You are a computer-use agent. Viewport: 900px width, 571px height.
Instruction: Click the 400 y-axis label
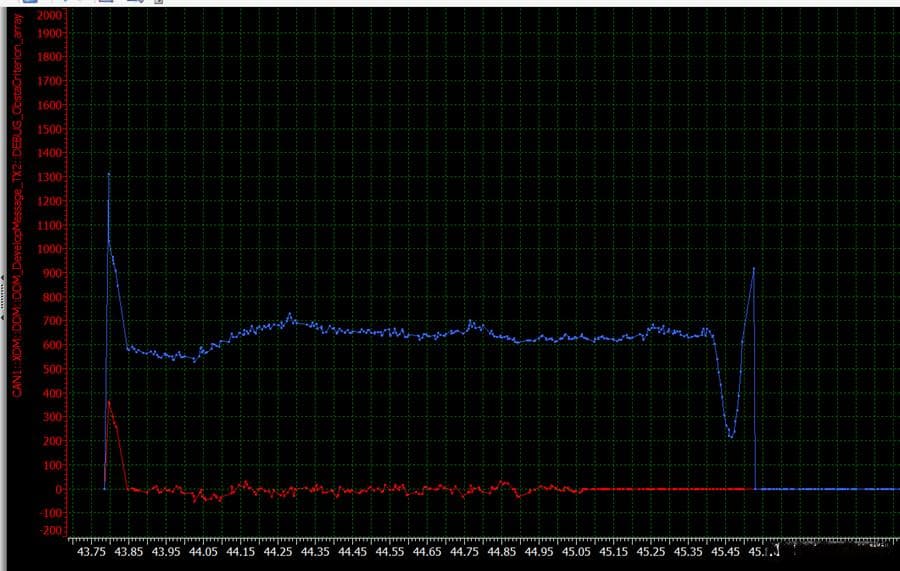click(52, 394)
